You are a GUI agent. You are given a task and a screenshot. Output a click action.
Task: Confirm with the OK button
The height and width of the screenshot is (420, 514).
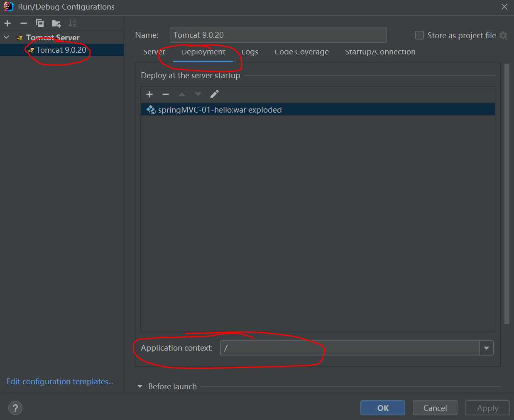(x=383, y=408)
